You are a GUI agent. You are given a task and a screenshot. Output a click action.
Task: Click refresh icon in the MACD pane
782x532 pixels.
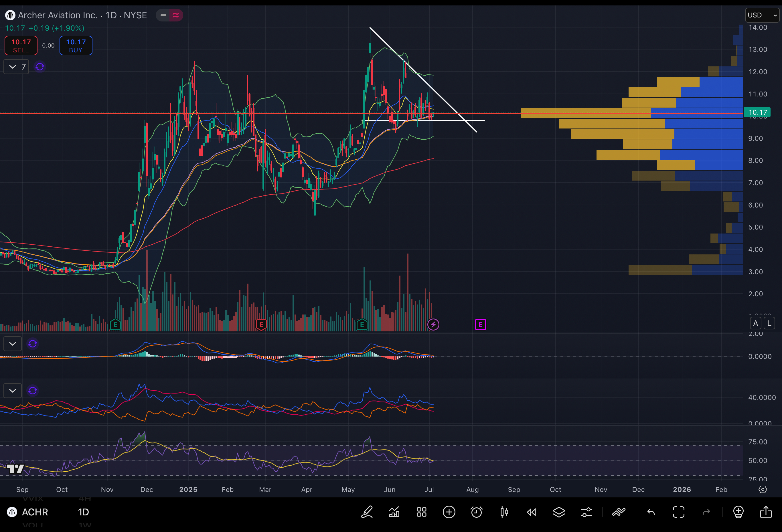pos(33,344)
